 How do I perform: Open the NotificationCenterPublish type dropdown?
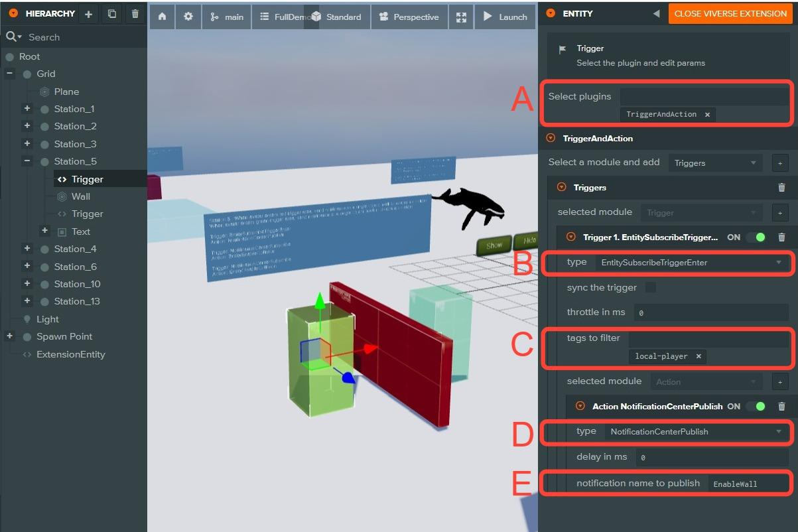click(696, 432)
